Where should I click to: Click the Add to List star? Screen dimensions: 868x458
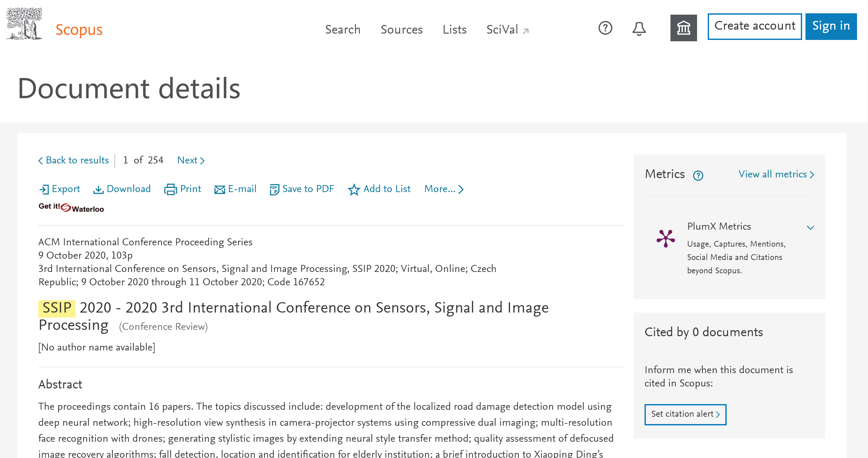click(x=354, y=189)
